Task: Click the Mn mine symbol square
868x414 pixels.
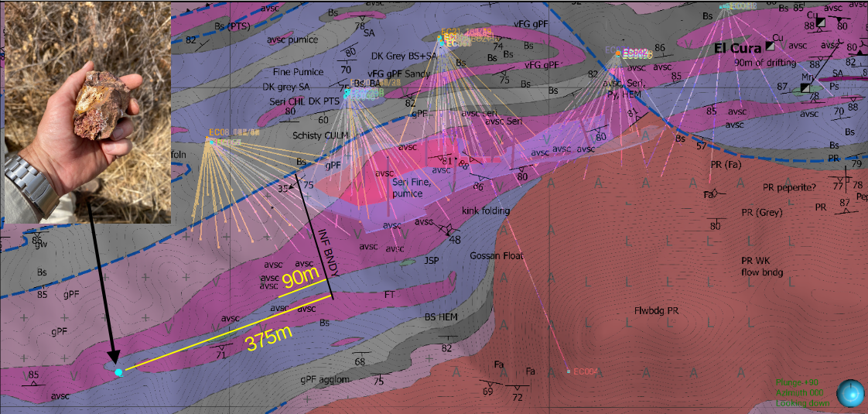Action: point(805,88)
